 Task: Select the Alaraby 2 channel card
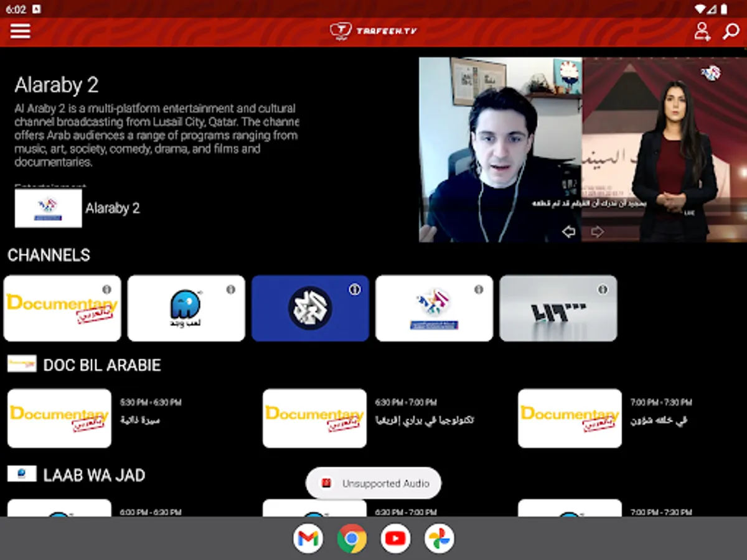click(434, 309)
